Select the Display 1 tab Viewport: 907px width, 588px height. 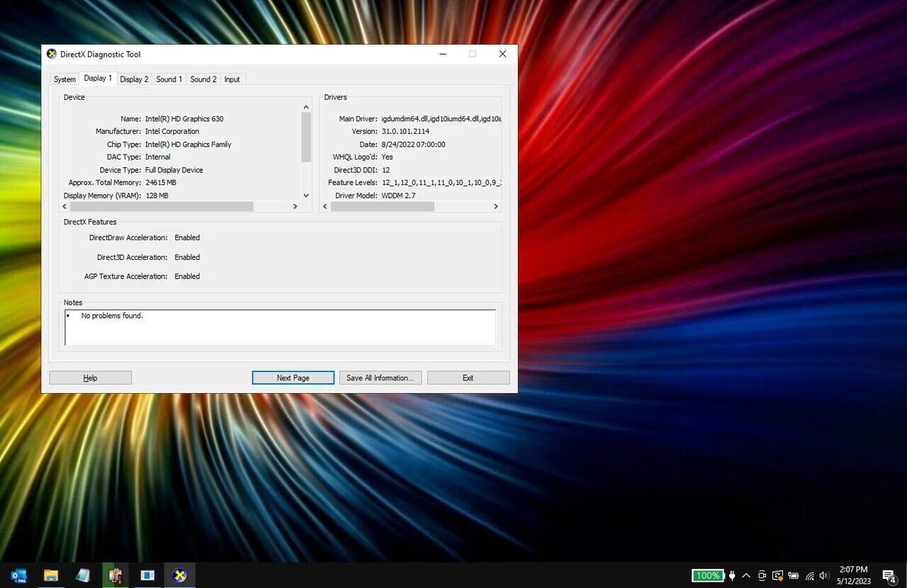[x=98, y=78]
